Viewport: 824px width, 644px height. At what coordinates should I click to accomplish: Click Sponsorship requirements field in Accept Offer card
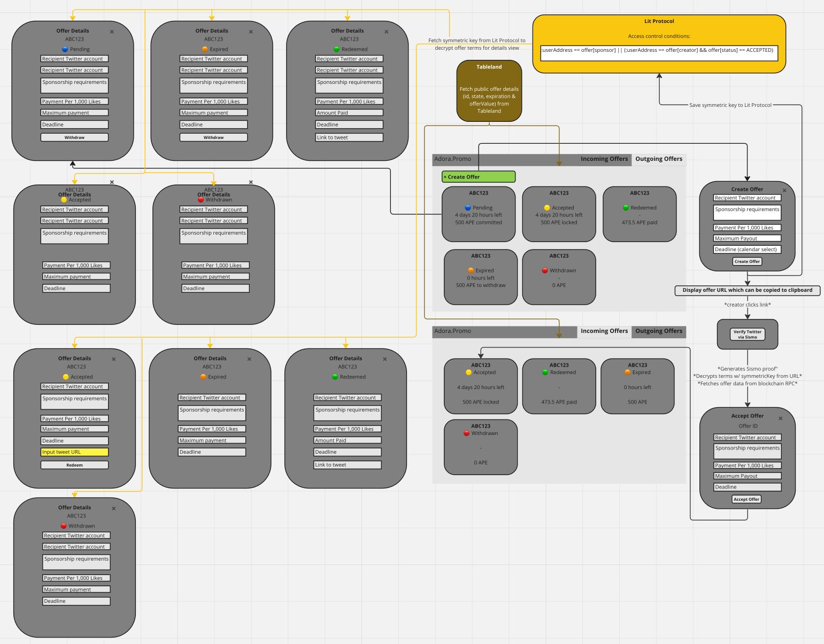point(747,451)
